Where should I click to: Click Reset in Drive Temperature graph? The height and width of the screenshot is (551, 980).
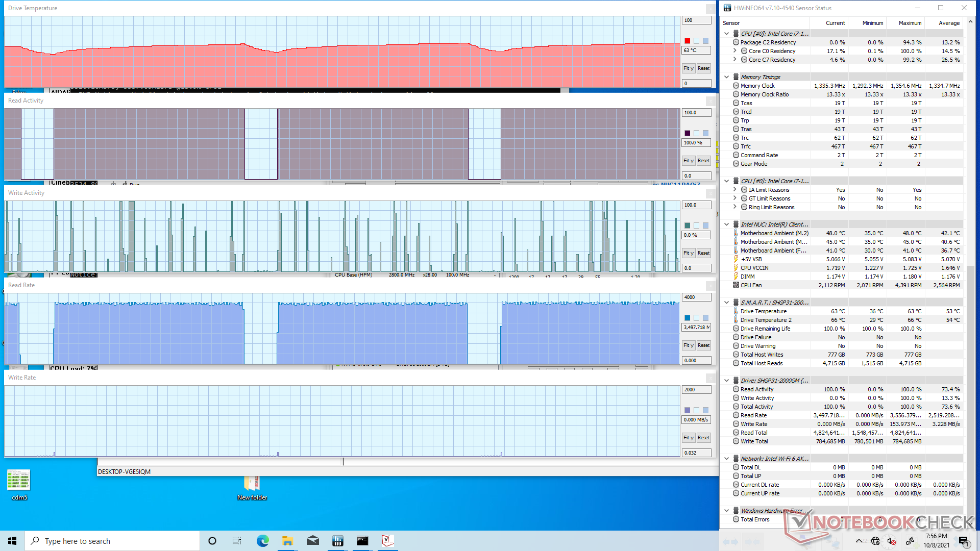pos(703,68)
